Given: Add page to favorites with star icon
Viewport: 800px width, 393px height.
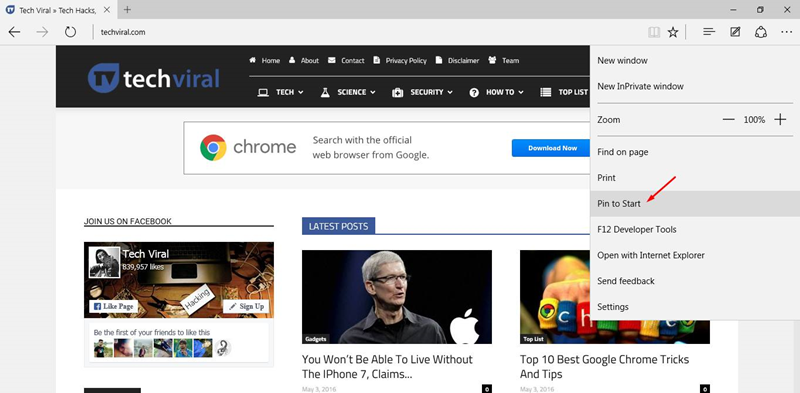Looking at the screenshot, I should pos(673,32).
